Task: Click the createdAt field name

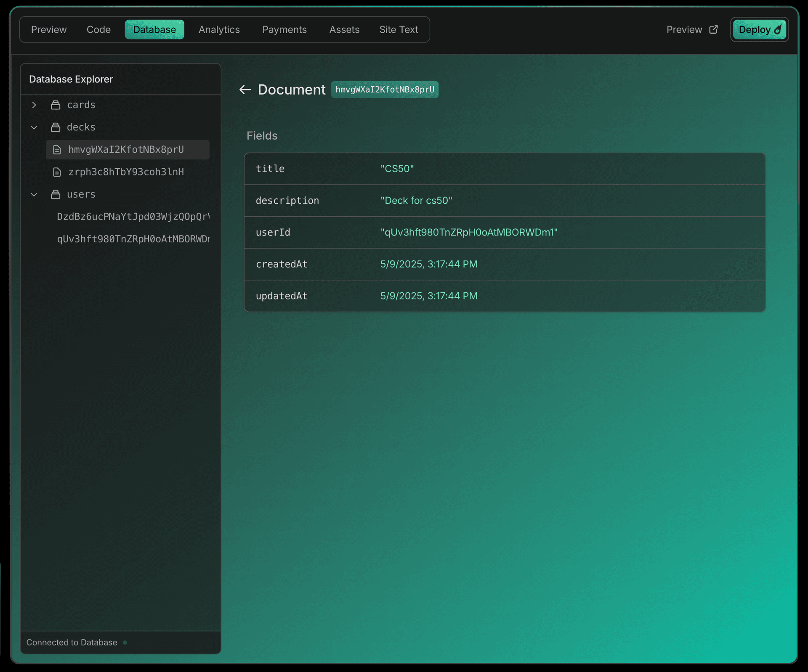Action: (x=282, y=264)
